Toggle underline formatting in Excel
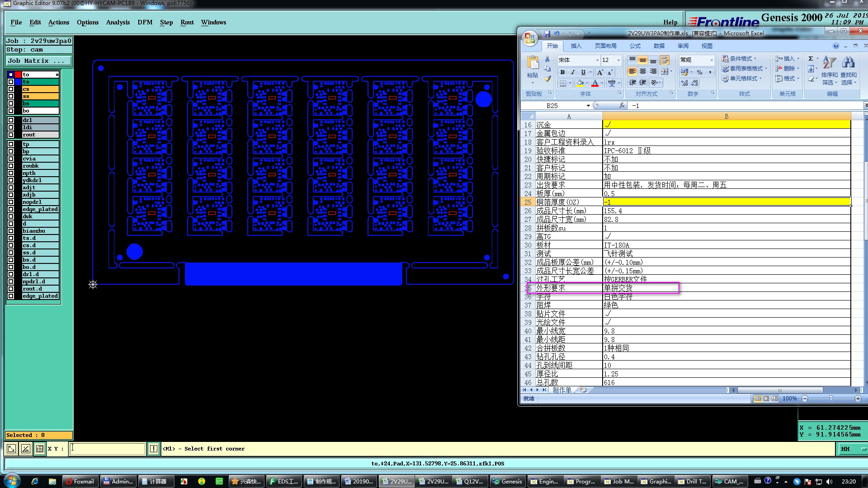Screen dimensions: 868x488 583,72
